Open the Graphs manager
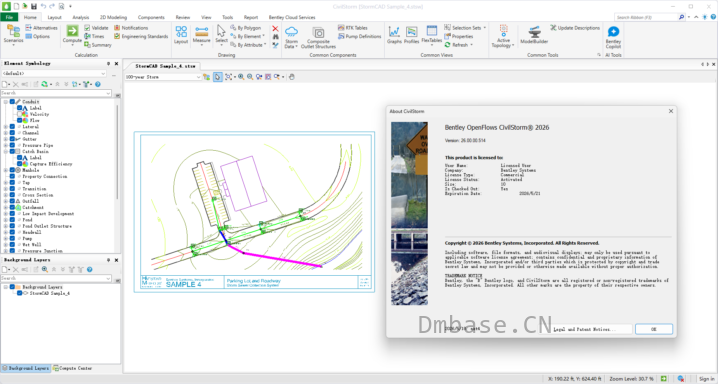 [394, 34]
